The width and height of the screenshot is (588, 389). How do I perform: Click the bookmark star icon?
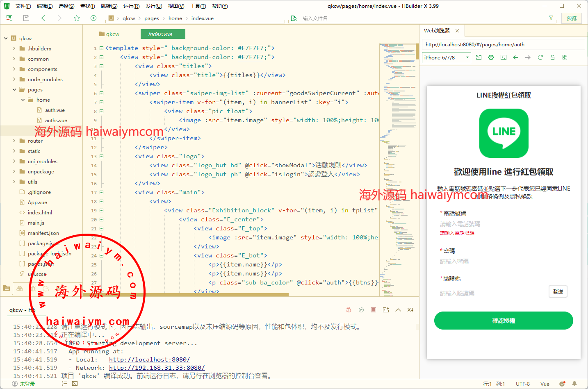click(77, 18)
